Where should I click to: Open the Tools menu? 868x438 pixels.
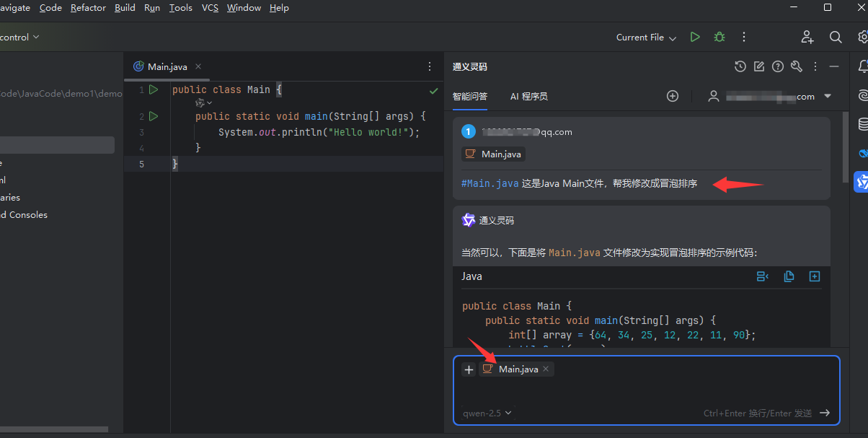[x=181, y=8]
